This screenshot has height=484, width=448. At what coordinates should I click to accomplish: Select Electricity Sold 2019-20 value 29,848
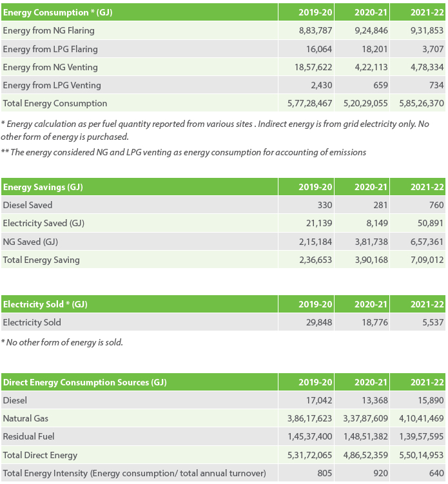click(x=319, y=322)
